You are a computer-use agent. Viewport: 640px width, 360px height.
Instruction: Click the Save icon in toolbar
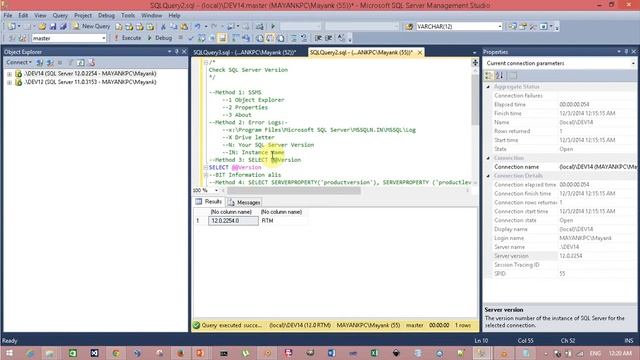[x=53, y=27]
